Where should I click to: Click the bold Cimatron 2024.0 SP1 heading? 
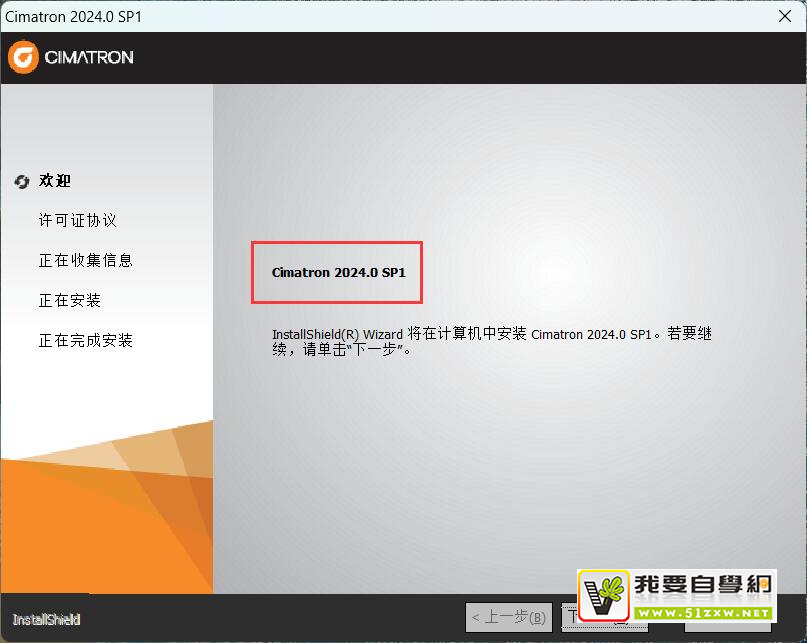[x=339, y=272]
